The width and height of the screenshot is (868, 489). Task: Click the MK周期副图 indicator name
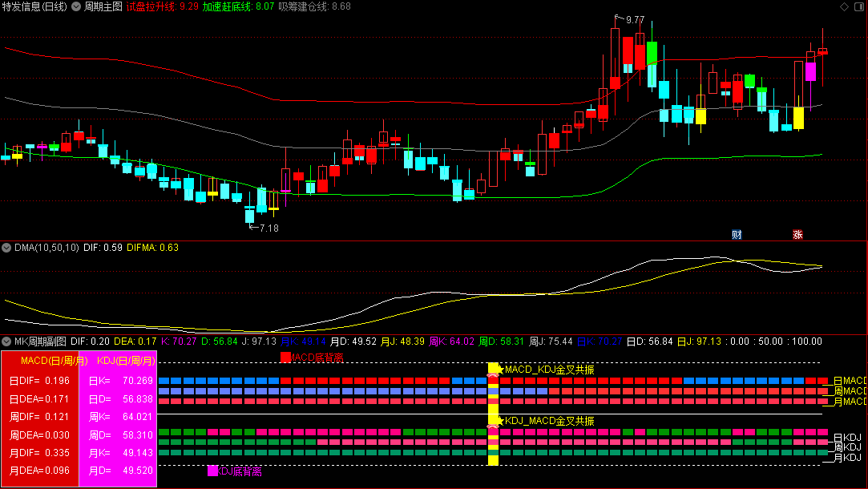(x=40, y=341)
